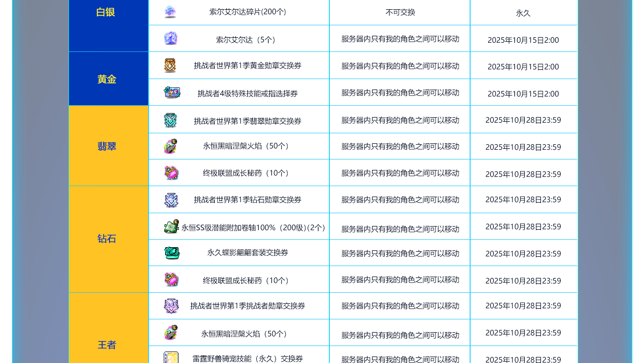This screenshot has height=363, width=644.
Task: Click the text 挑战者4级特殊技能戒指选择券
Action: click(247, 93)
